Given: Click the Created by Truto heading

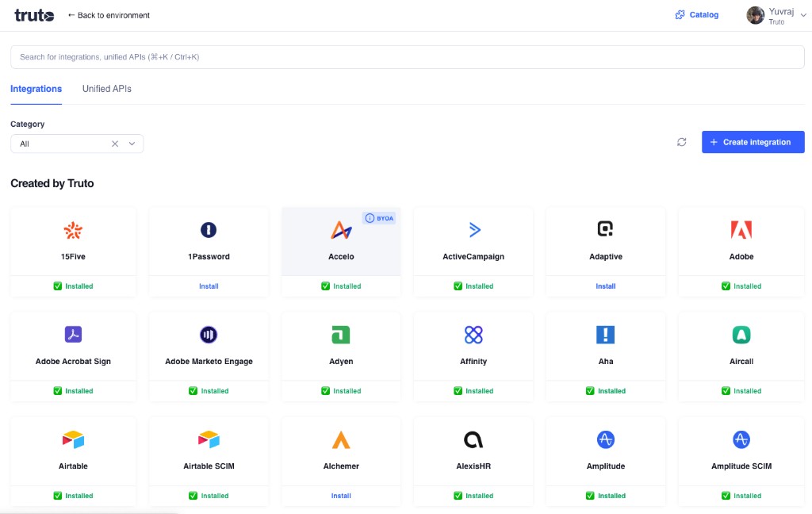Looking at the screenshot, I should pyautogui.click(x=52, y=183).
